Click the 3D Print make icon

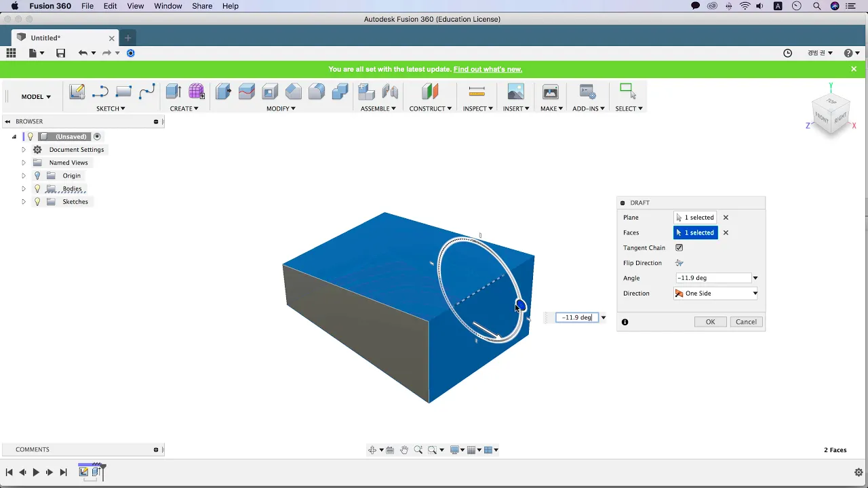551,91
